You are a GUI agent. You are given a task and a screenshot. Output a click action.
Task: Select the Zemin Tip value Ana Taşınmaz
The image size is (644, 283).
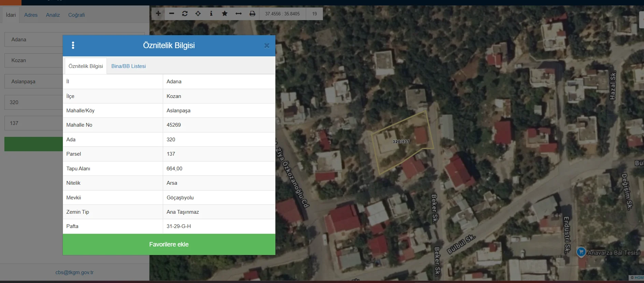[x=183, y=212]
